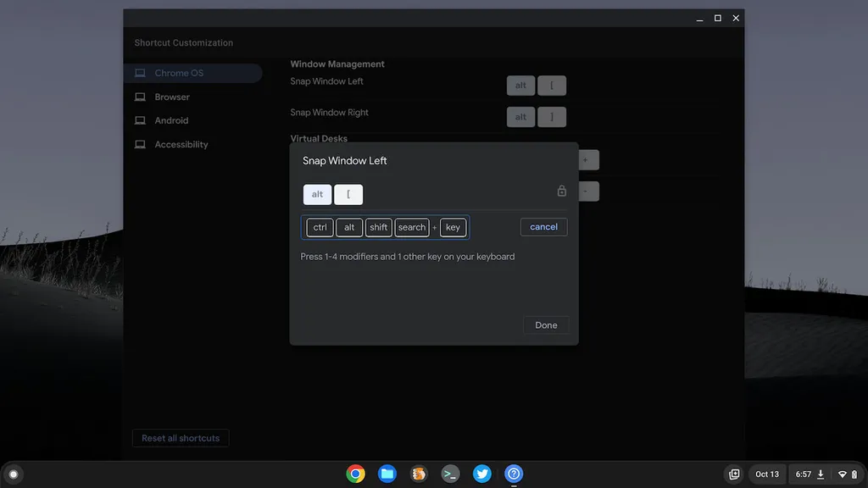The image size is (868, 488).
Task: Open the Explore help app
Action: click(x=513, y=474)
